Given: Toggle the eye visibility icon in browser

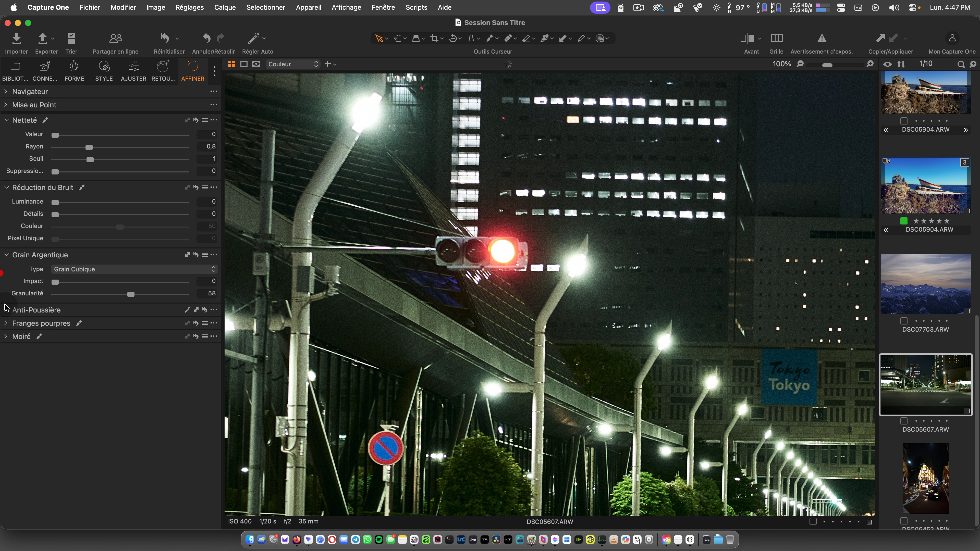Looking at the screenshot, I should click(887, 64).
